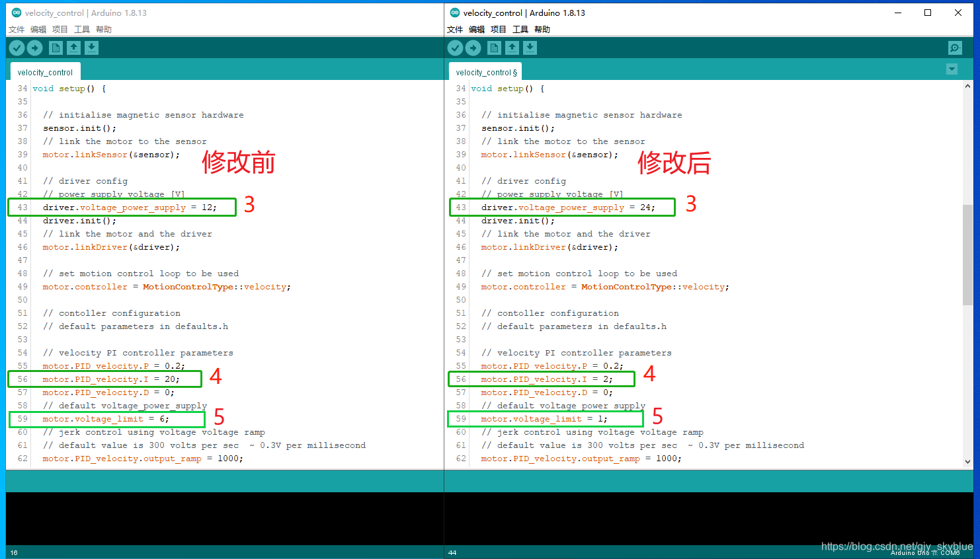This screenshot has width=980, height=559.
Task: Click line 43 voltage_power_supply = 12 in left editor
Action: [x=130, y=207]
